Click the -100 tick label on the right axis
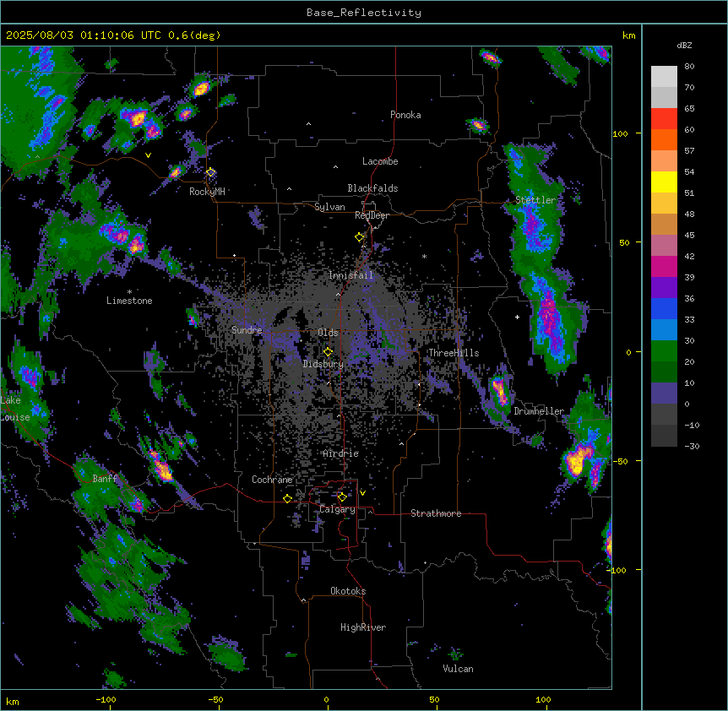Screen dimensions: 728x711 click(x=617, y=570)
